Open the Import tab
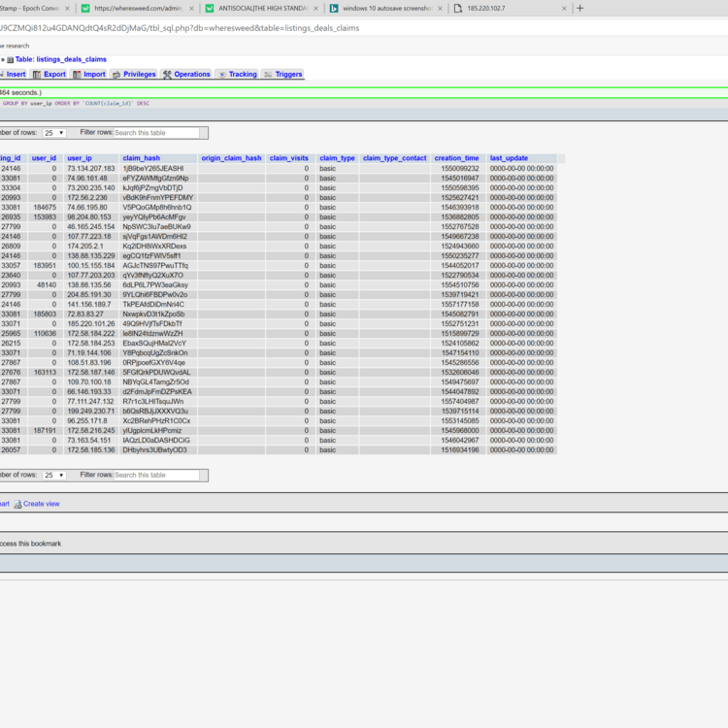The width and height of the screenshot is (728, 728). pos(94,74)
